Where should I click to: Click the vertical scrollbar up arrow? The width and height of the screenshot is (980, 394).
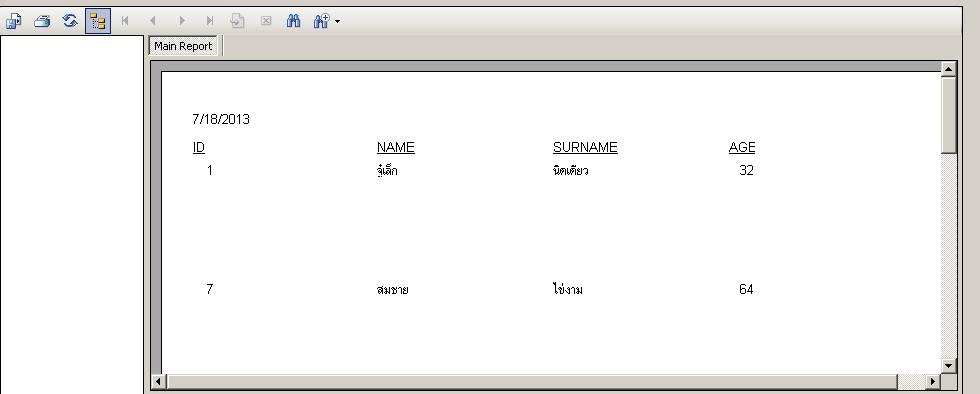pyautogui.click(x=949, y=69)
